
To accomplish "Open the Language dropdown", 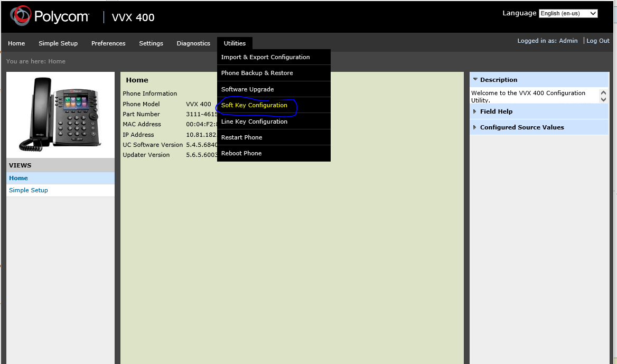I will coord(568,14).
